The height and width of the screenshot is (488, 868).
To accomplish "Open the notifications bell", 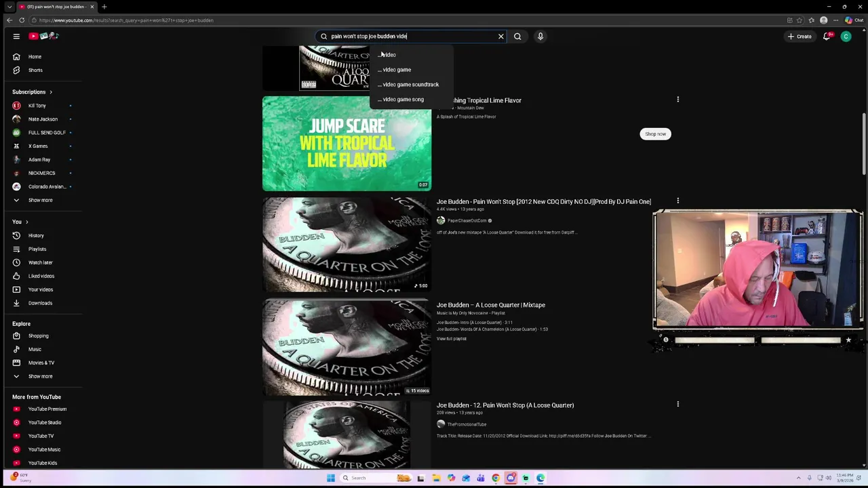I will [827, 37].
